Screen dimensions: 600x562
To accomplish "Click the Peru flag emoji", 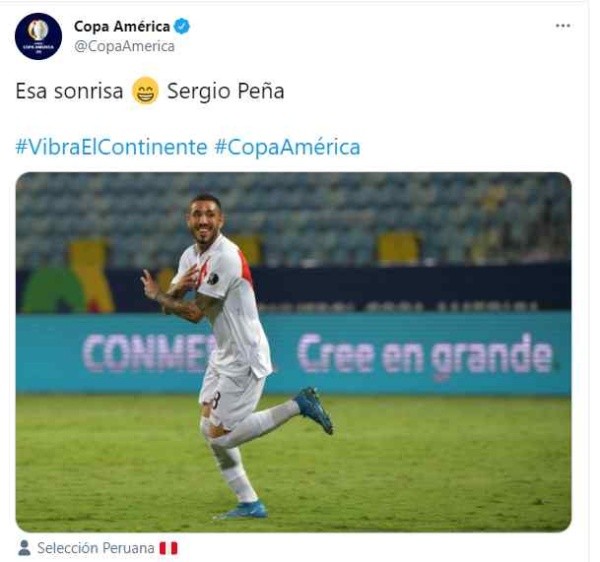I will pyautogui.click(x=168, y=548).
